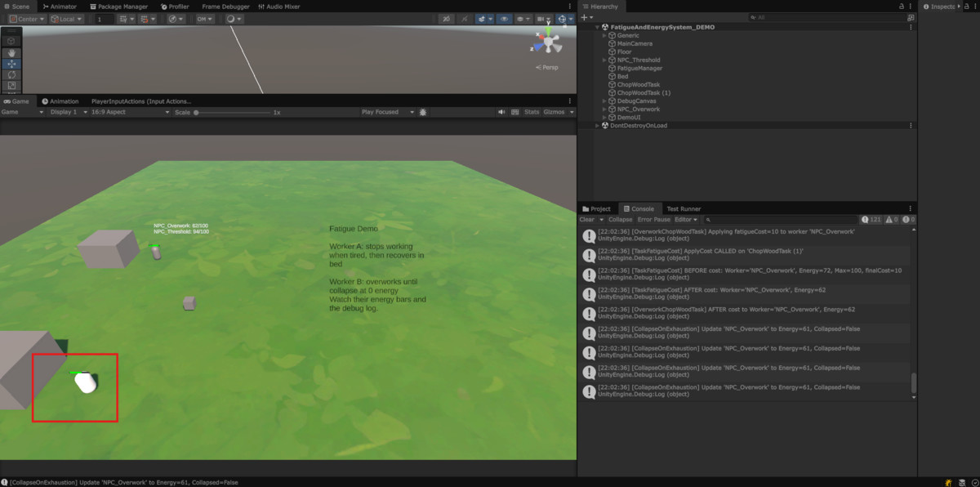
Task: Click the cube icon next to MainCamera
Action: pyautogui.click(x=612, y=44)
